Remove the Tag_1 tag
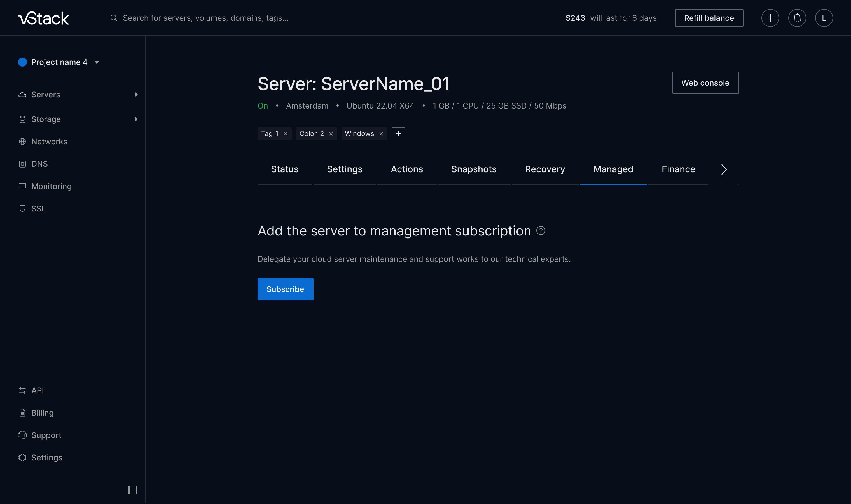 286,134
